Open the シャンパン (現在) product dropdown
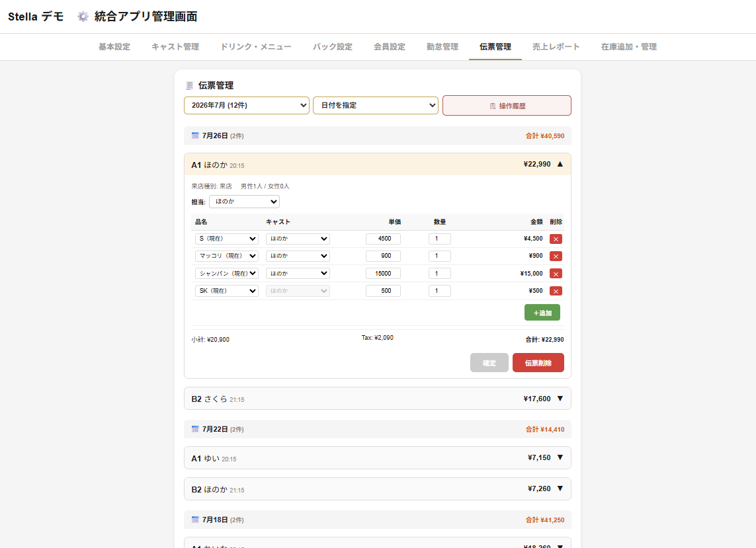 [227, 273]
